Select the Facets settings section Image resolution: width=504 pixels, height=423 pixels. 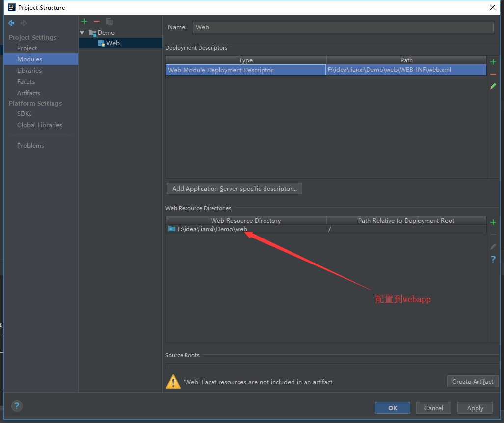tap(26, 82)
